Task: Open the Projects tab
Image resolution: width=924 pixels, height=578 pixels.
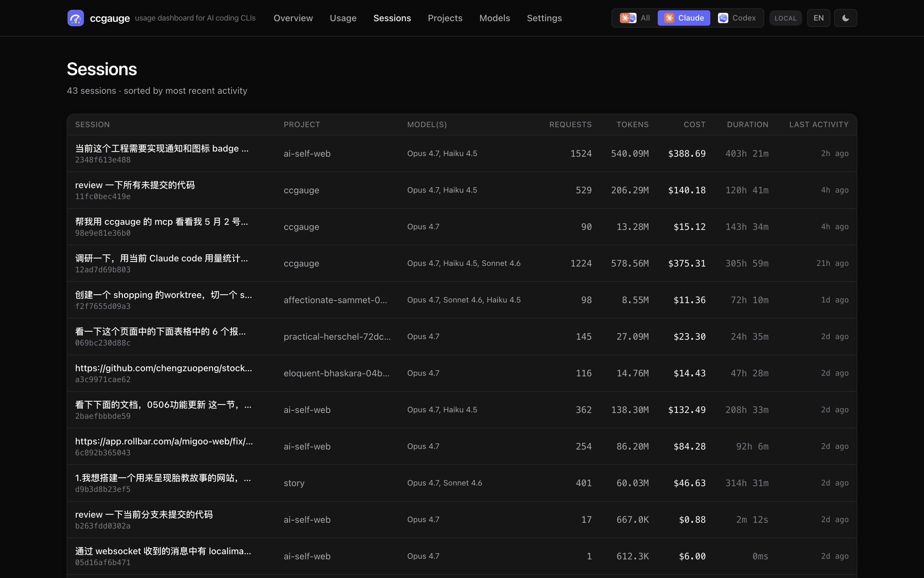Action: pos(445,18)
